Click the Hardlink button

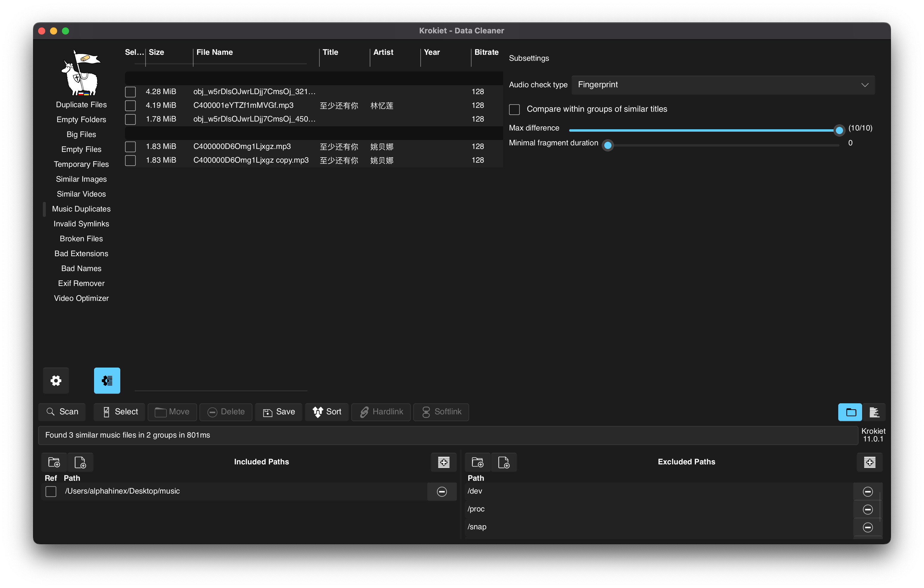tap(381, 412)
